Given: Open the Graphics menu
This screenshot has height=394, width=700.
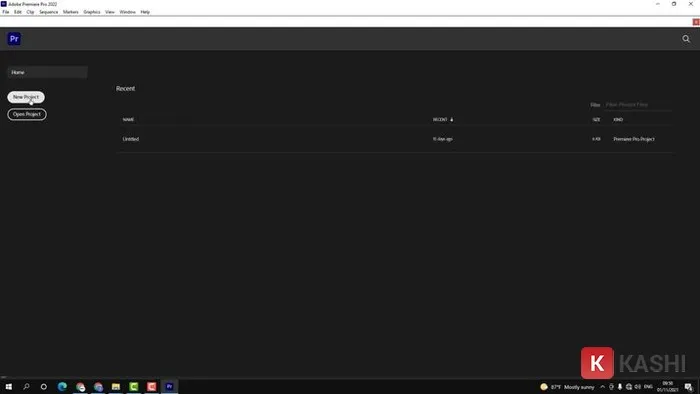Looking at the screenshot, I should click(x=92, y=12).
